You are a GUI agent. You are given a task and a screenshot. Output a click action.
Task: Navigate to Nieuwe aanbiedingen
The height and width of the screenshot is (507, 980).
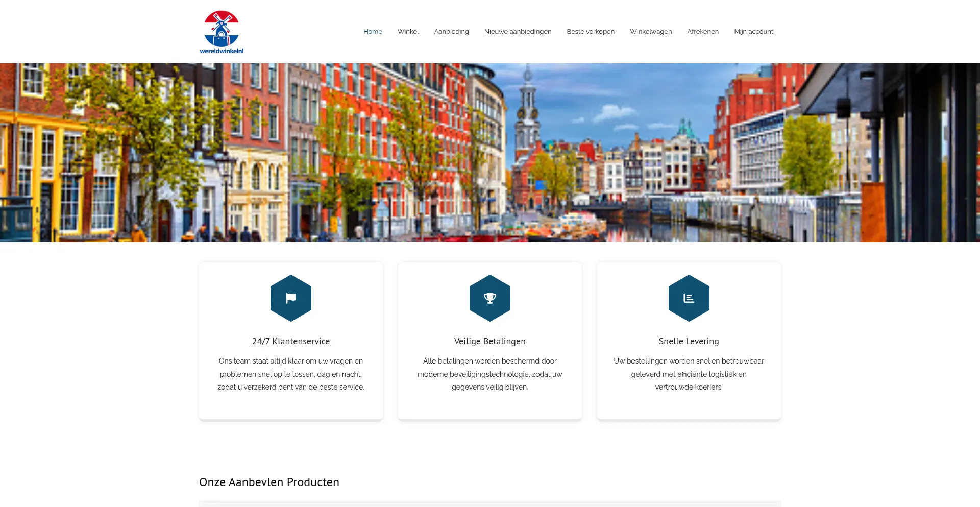(518, 32)
